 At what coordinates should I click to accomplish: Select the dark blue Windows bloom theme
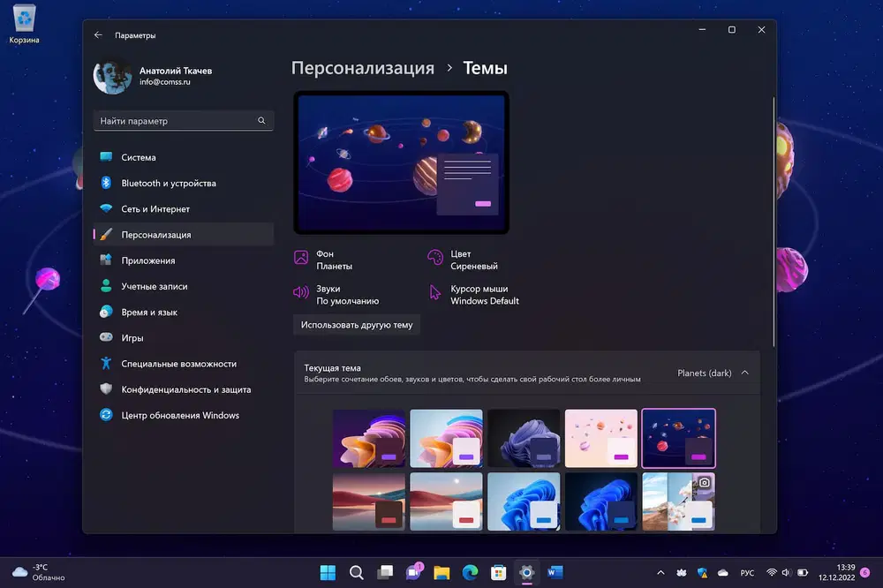600,501
